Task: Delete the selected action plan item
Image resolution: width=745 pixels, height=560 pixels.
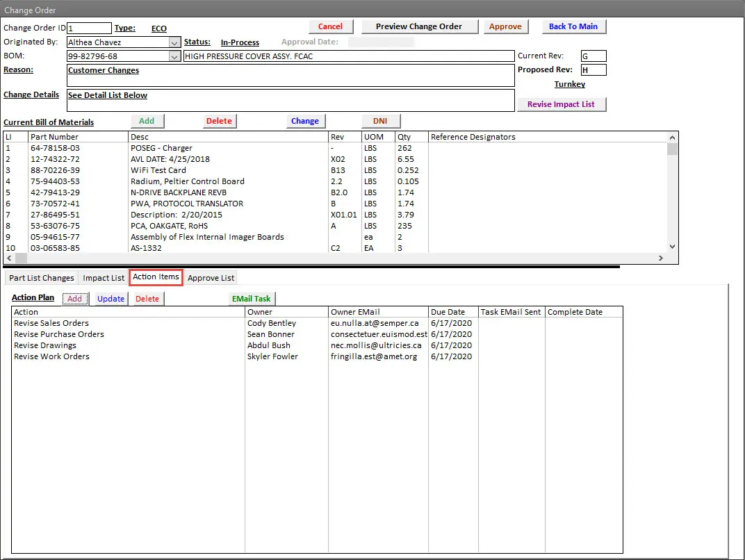Action: click(x=147, y=299)
